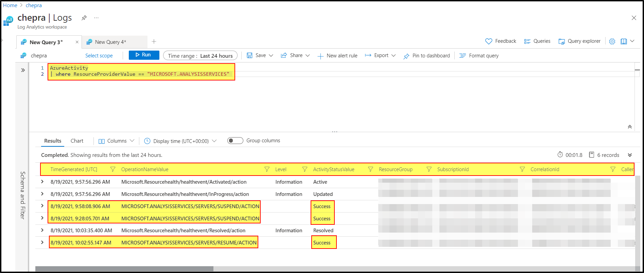Filter the SubscriptionId column
The image size is (644, 273).
pos(522,169)
